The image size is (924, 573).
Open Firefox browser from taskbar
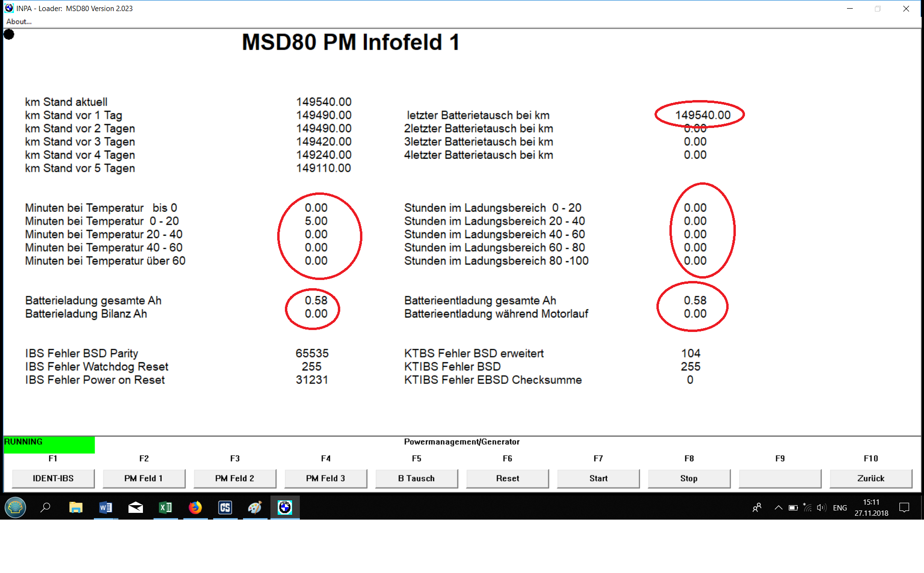[195, 507]
